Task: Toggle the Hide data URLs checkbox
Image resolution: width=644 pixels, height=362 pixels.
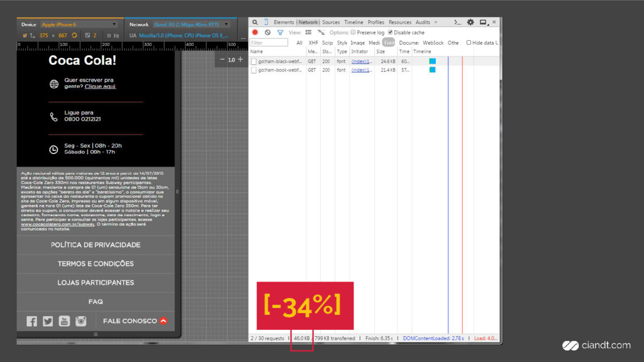Action: tap(469, 42)
